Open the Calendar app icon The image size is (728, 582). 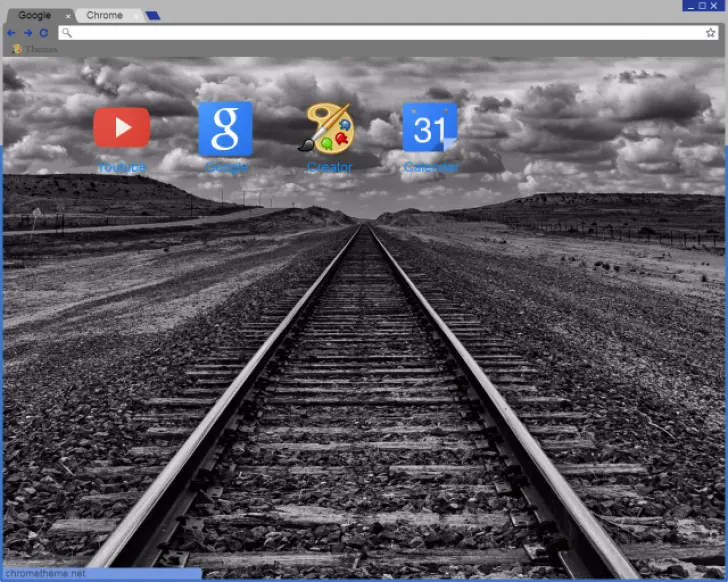click(x=430, y=129)
